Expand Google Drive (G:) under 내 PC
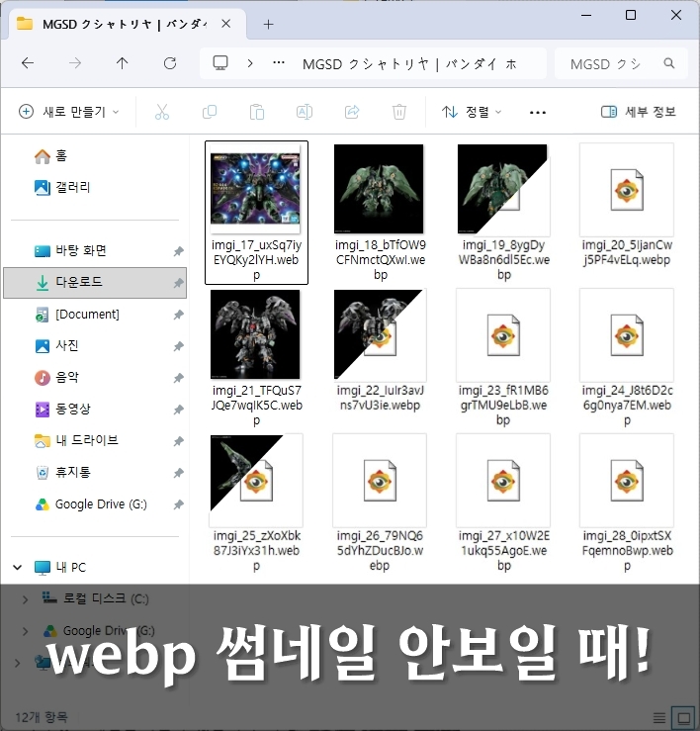700x731 pixels. (25, 631)
